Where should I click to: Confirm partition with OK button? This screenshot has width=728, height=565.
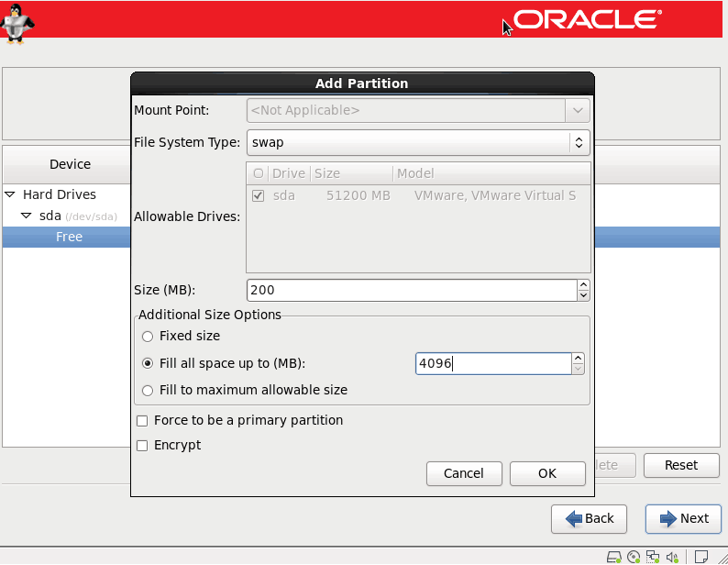coord(547,473)
